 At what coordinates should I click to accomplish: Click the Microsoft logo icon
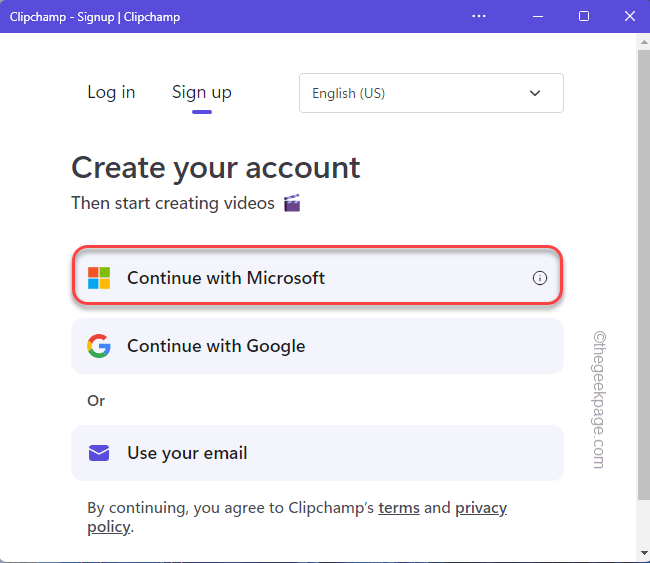pos(99,278)
